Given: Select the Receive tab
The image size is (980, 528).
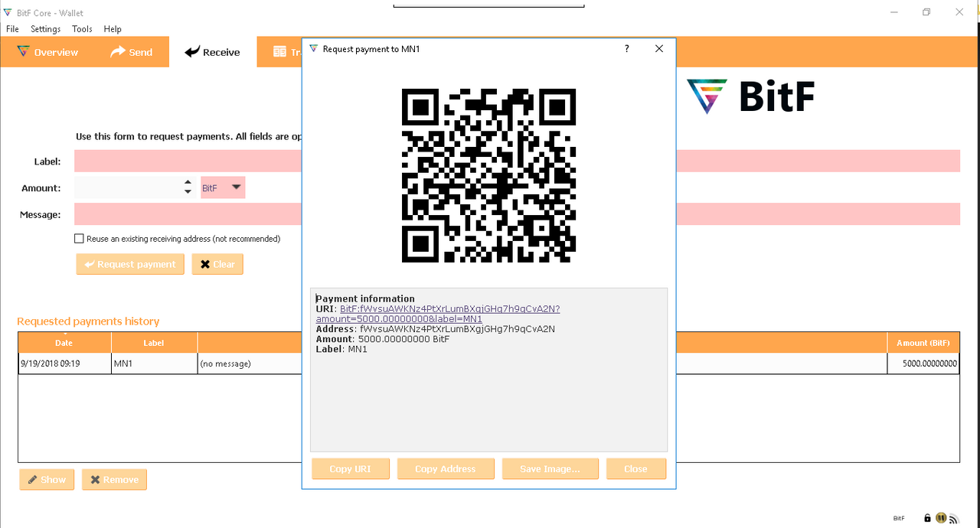Looking at the screenshot, I should (x=213, y=52).
